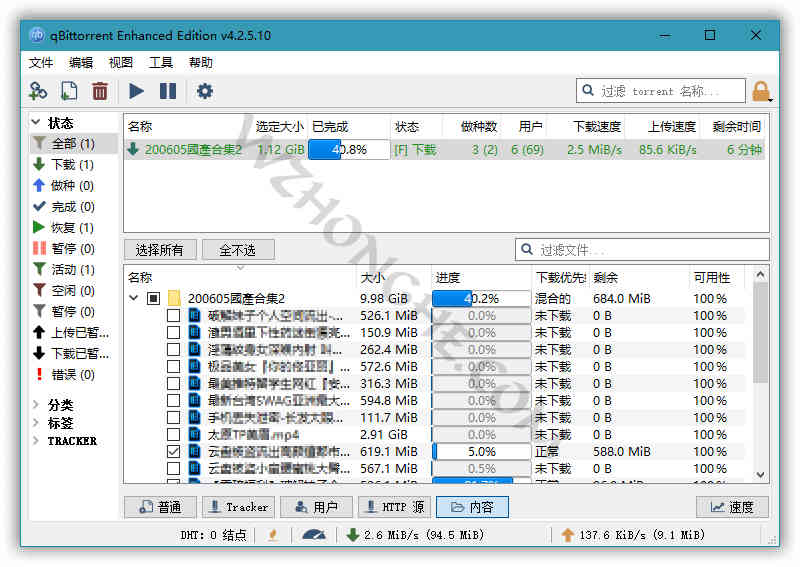Click the red delete torrent icon

[x=99, y=91]
